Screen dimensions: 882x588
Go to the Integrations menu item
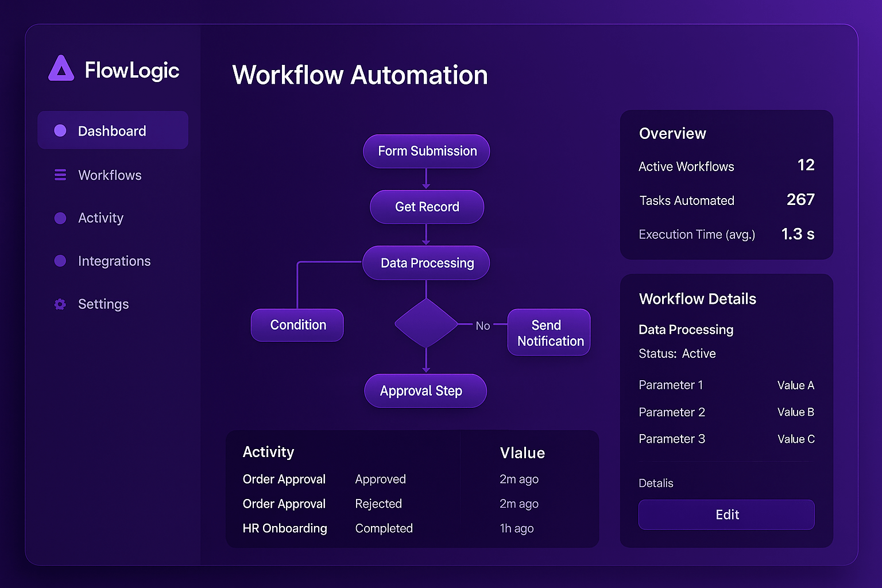[x=114, y=261]
